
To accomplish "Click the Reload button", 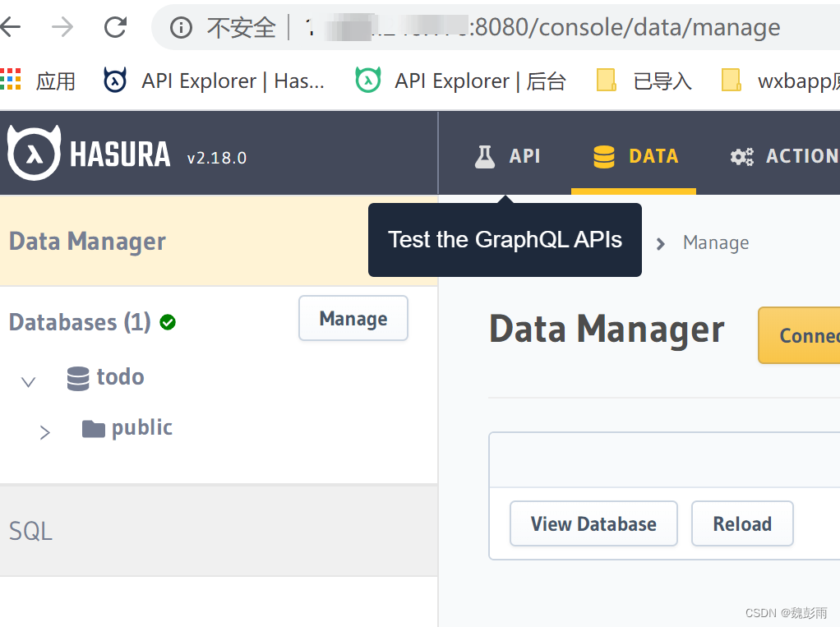I will [742, 523].
